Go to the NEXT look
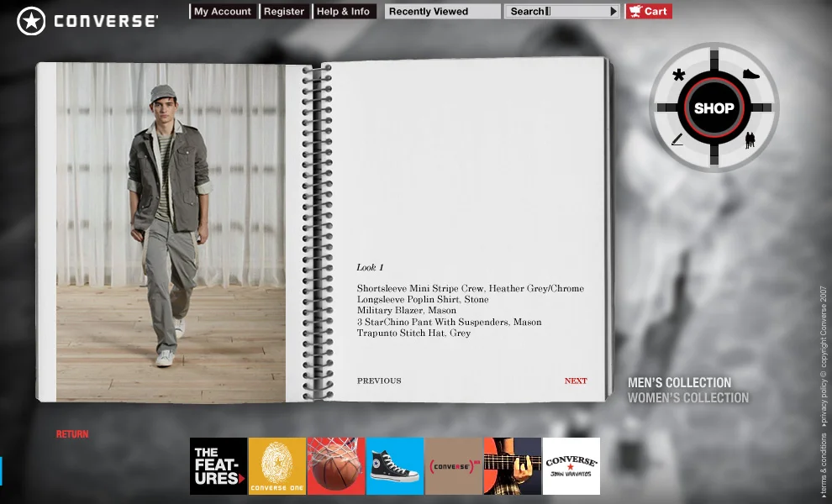The height and width of the screenshot is (504, 832). click(576, 381)
